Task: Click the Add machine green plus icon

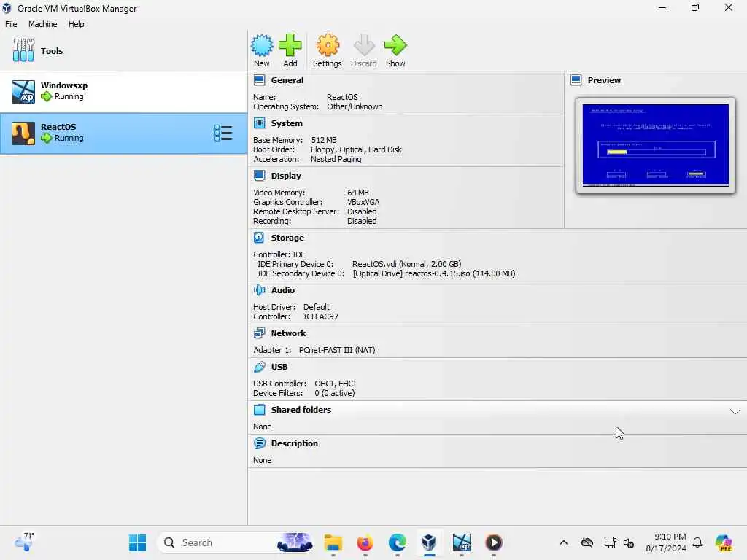Action: tap(290, 46)
